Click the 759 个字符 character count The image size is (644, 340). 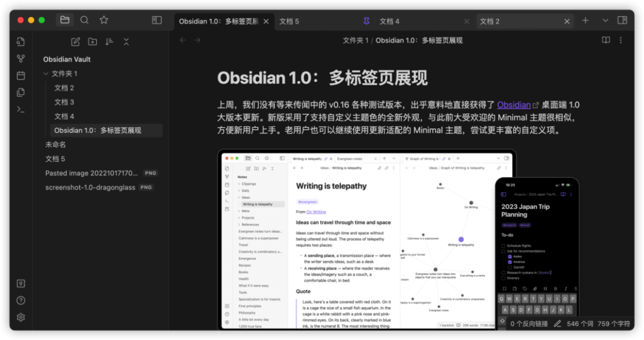(x=614, y=323)
